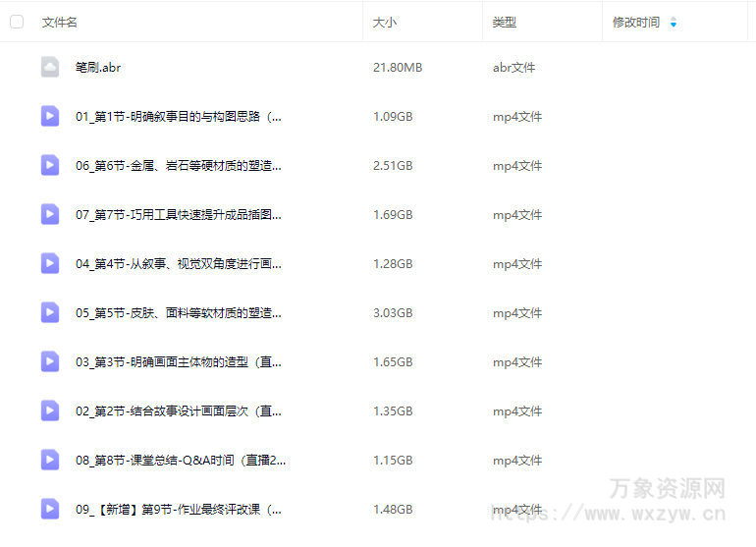Open 01_第1节-明确叙事目的与构图思路 video

coord(179,117)
